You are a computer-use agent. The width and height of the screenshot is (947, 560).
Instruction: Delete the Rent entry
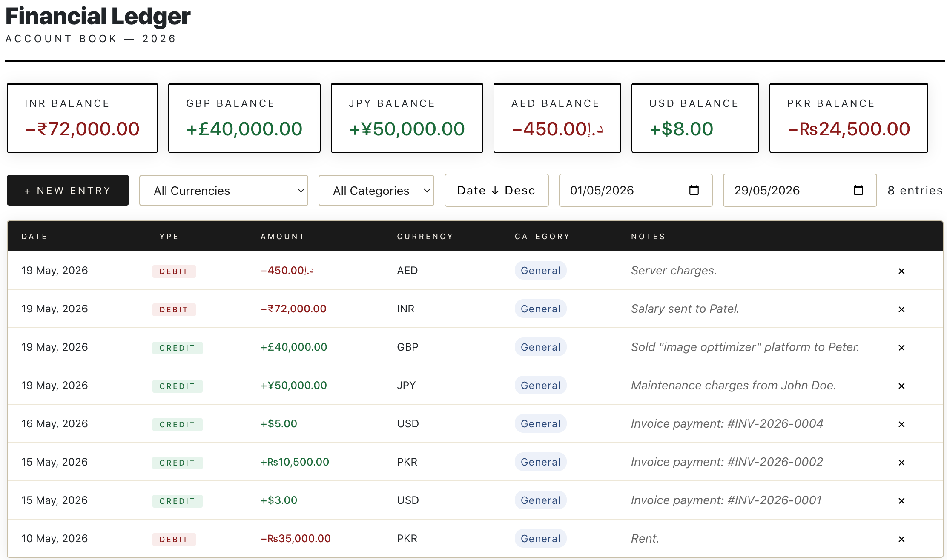[x=901, y=539]
